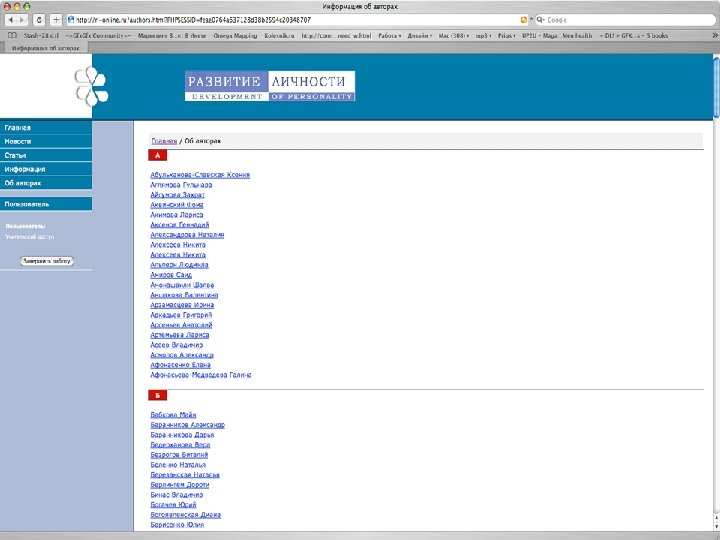Viewport: 720px width, 540px height.
Task: Open author Амиров Саид
Action: click(171, 275)
